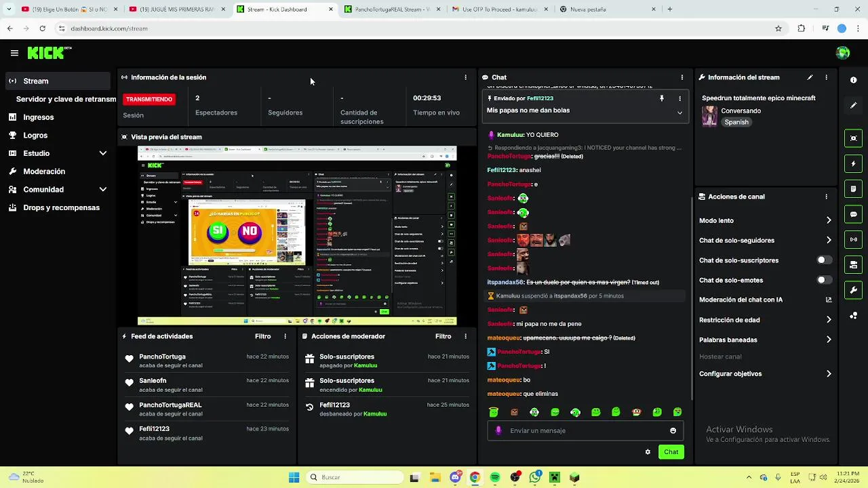Open Servidor y clave de retransmisión
This screenshot has height=488, width=868.
[x=66, y=99]
